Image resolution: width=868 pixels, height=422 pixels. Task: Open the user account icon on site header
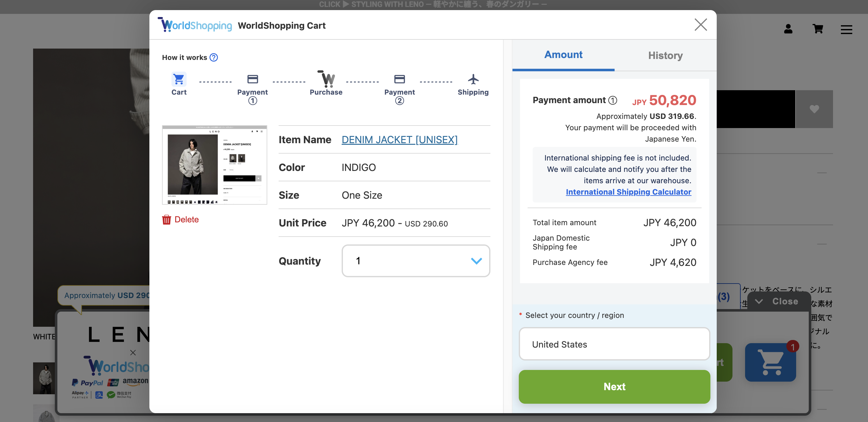pyautogui.click(x=788, y=29)
